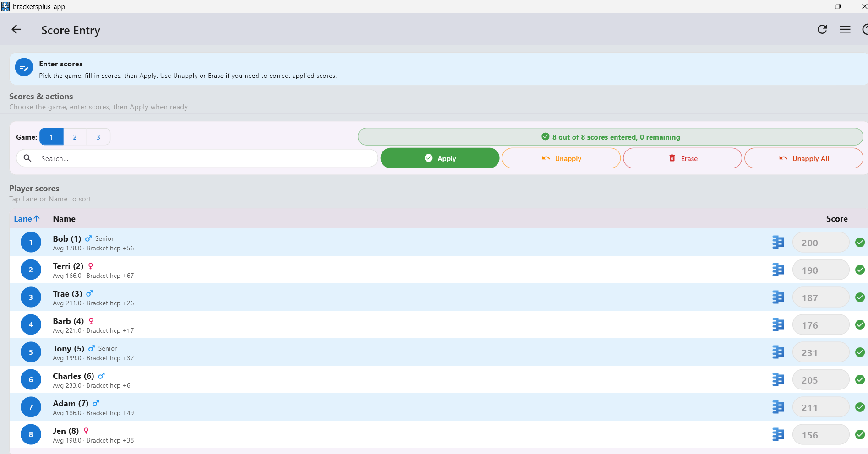Image resolution: width=868 pixels, height=454 pixels.
Task: Click lane 1 circle badge
Action: point(31,242)
